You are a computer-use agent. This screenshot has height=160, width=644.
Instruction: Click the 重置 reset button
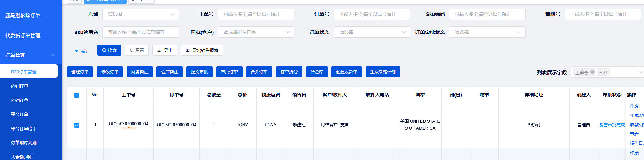137,50
